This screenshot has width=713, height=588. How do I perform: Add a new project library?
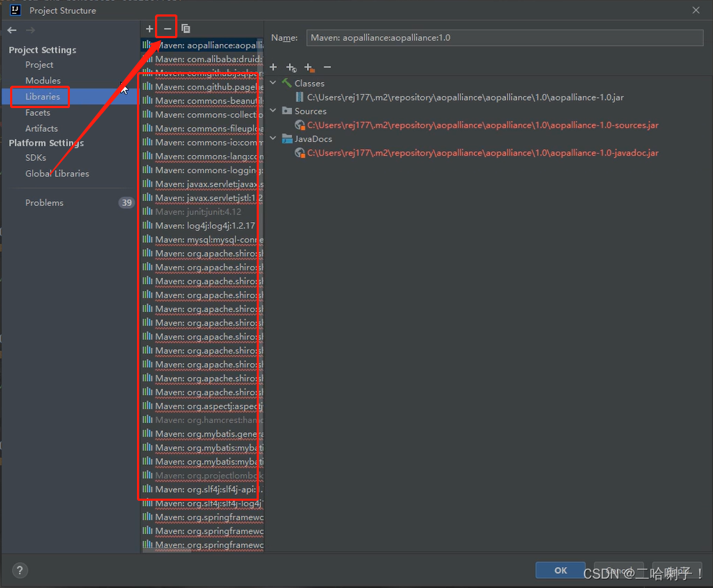coord(149,29)
